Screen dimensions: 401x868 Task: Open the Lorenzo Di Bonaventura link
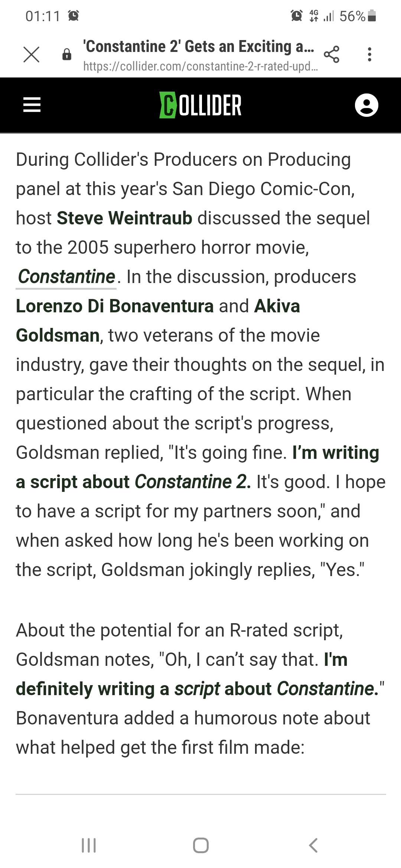(x=115, y=306)
